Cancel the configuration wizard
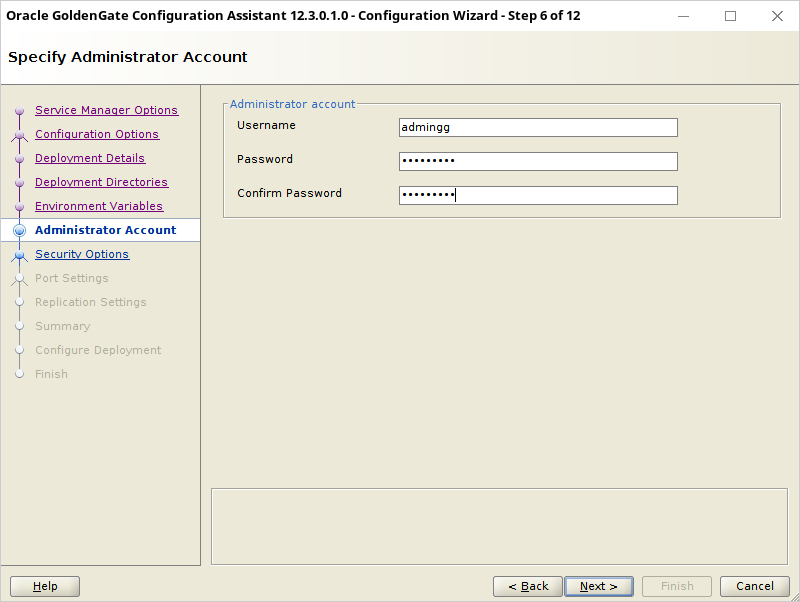Viewport: 800px width, 602px height. pos(755,586)
